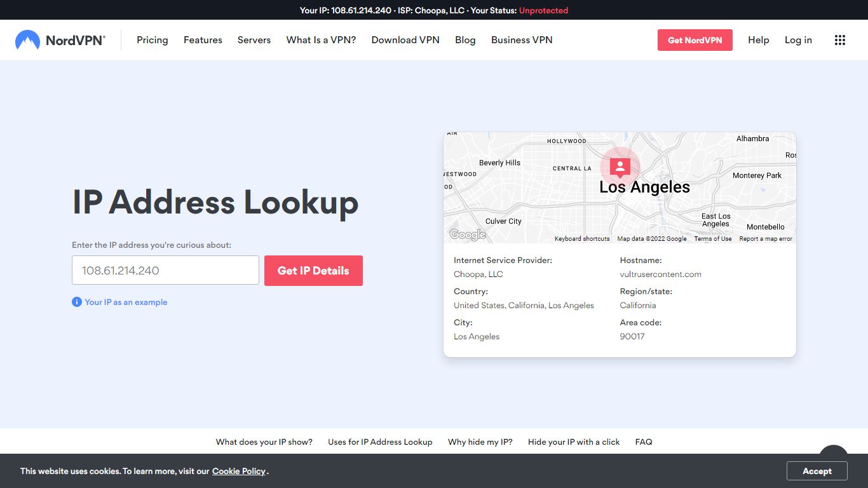Open the apps grid menu icon

[x=840, y=40]
